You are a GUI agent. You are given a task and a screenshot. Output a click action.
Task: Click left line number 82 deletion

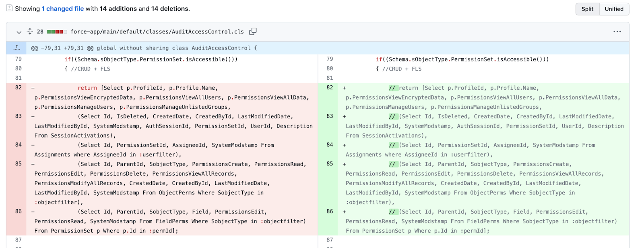(x=19, y=87)
